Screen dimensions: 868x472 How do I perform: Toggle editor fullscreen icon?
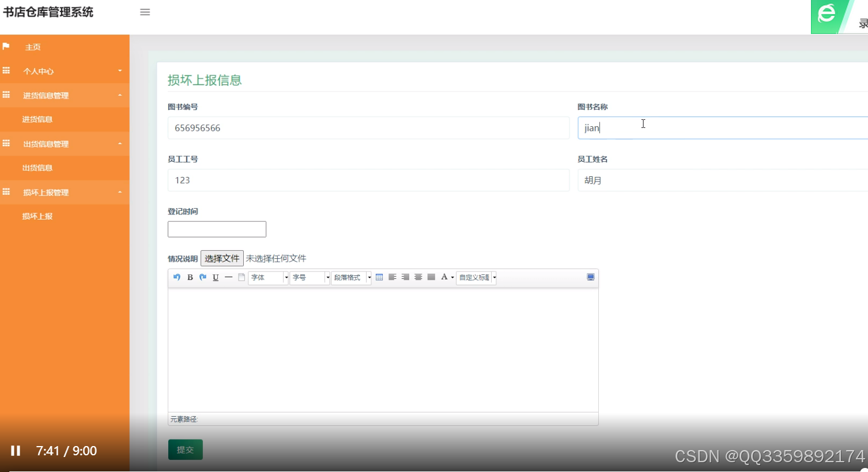coord(591,277)
